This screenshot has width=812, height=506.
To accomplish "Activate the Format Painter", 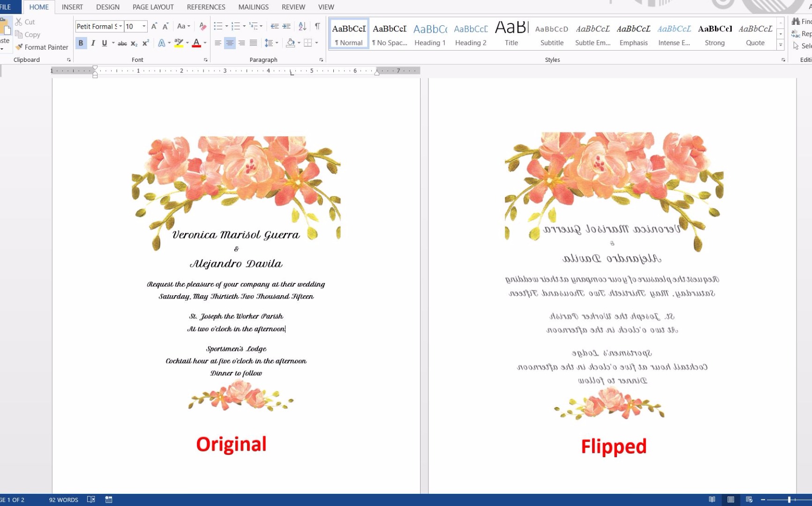I will (x=42, y=47).
